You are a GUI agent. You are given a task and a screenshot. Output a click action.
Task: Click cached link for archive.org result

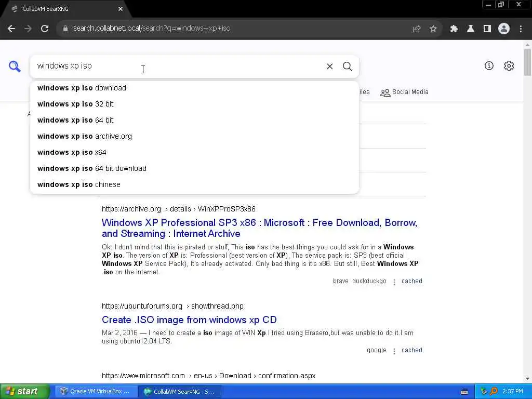[412, 281]
